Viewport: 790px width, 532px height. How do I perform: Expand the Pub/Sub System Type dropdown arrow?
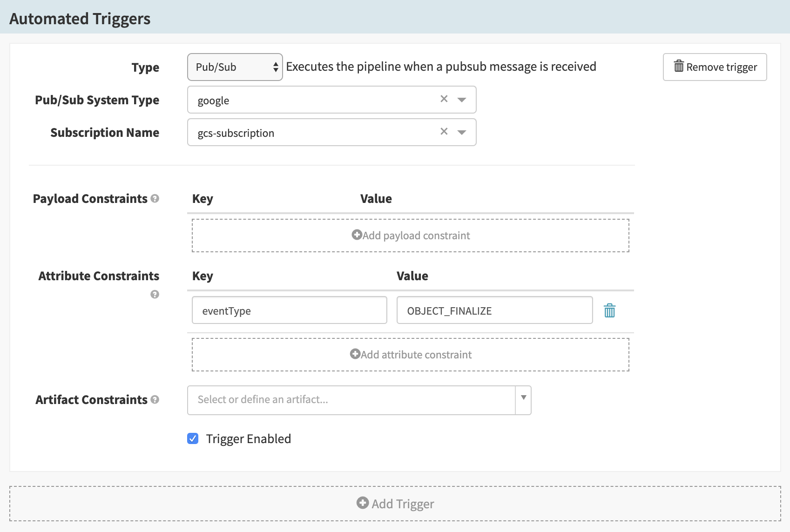tap(462, 100)
